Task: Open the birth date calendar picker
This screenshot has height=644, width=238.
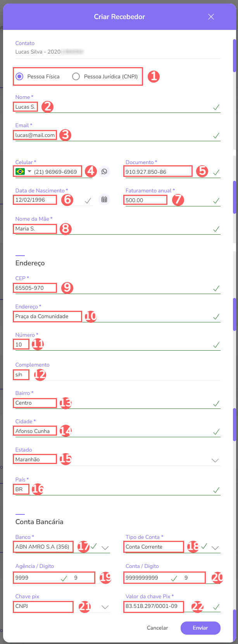Action: click(104, 199)
